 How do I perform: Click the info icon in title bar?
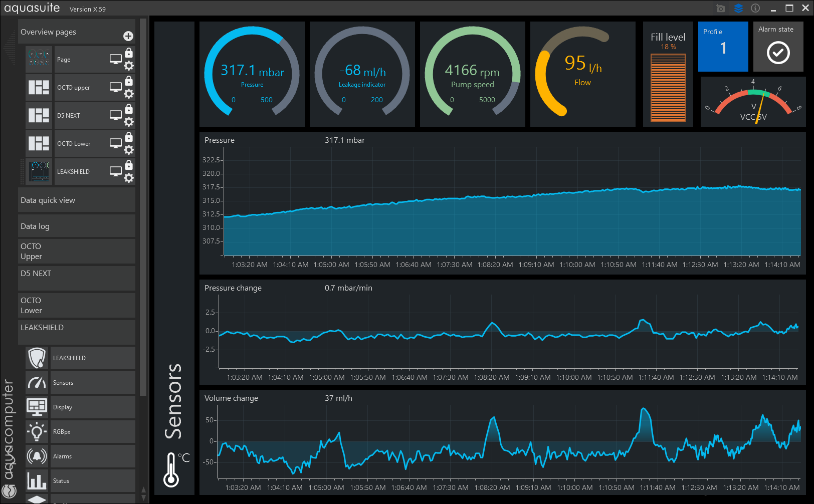click(755, 9)
